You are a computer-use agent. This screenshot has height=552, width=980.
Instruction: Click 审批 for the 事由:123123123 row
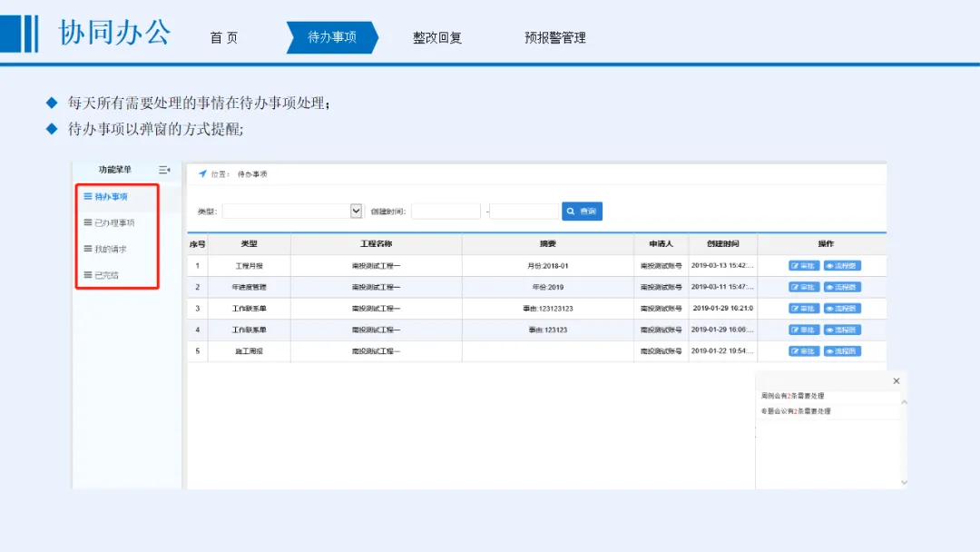coord(804,308)
